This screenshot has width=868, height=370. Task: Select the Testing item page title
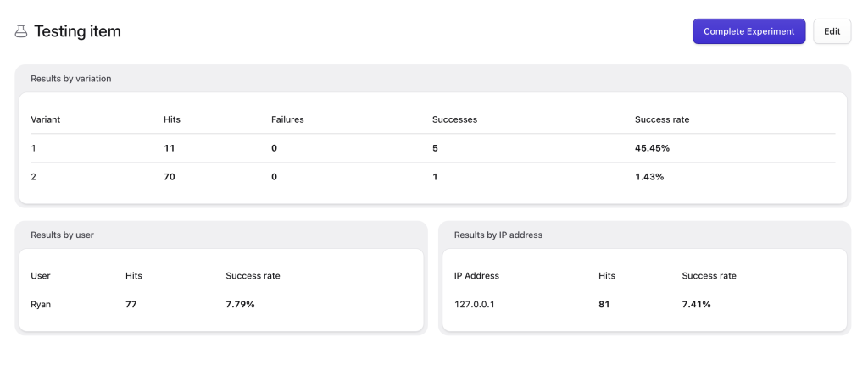[x=77, y=31]
